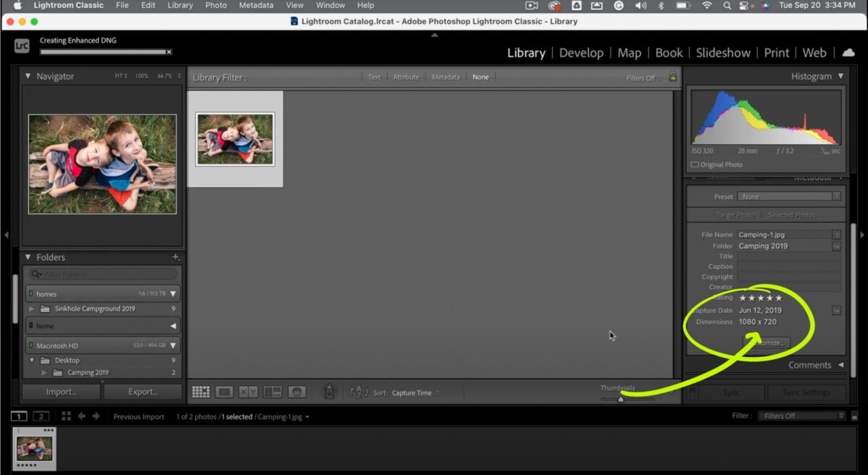Viewport: 868px width, 475px height.
Task: Open People view via the face icon
Action: (297, 392)
